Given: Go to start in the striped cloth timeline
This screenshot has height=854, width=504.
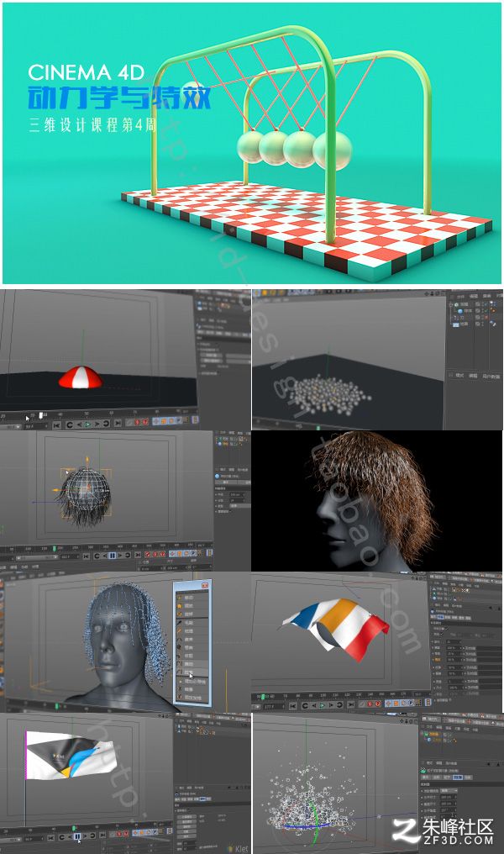Looking at the screenshot, I should click(x=293, y=706).
